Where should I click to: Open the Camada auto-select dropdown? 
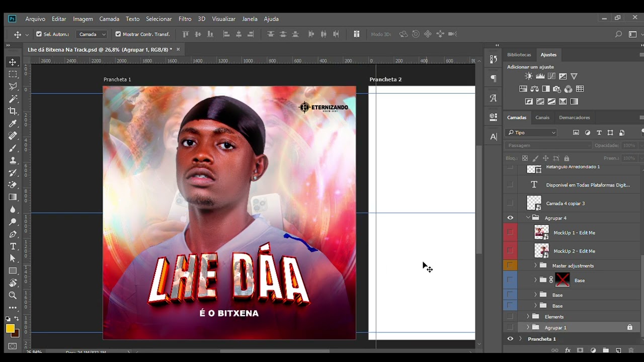[92, 34]
